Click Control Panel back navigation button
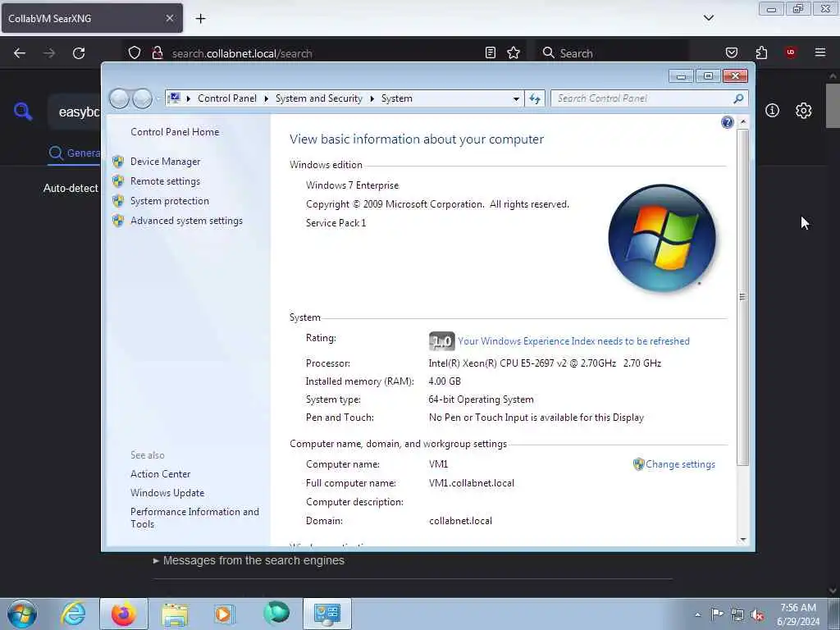840x630 pixels. (x=119, y=98)
